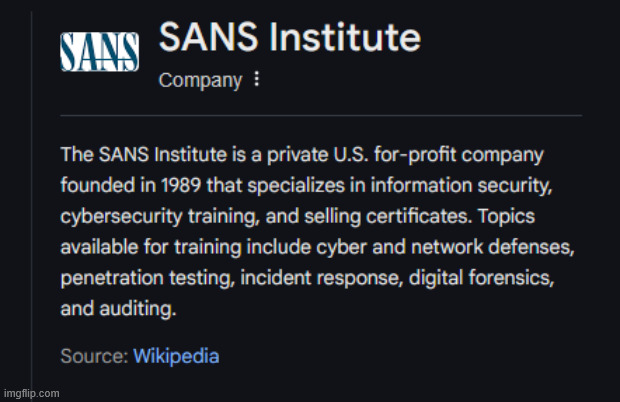Click the SANS Institute title heading

(x=289, y=38)
